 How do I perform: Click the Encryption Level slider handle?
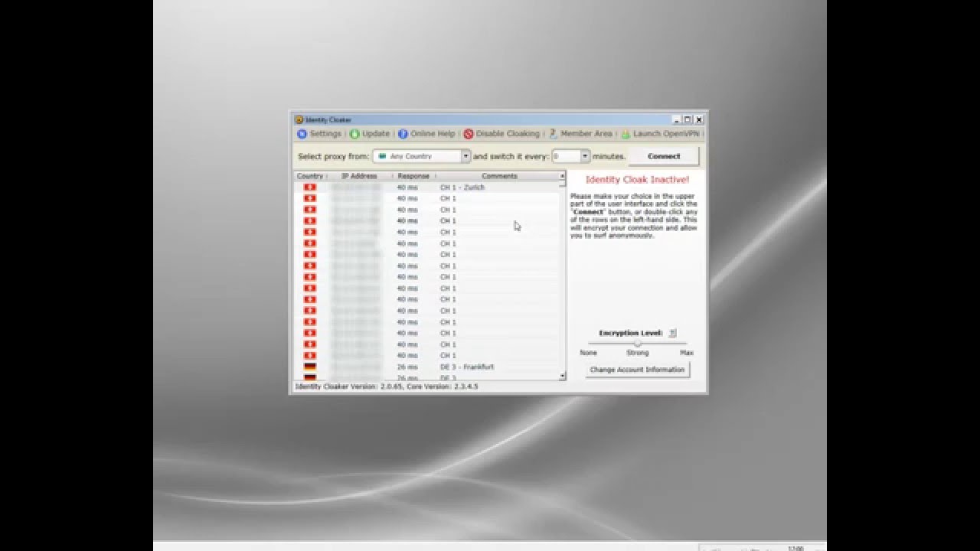(638, 344)
